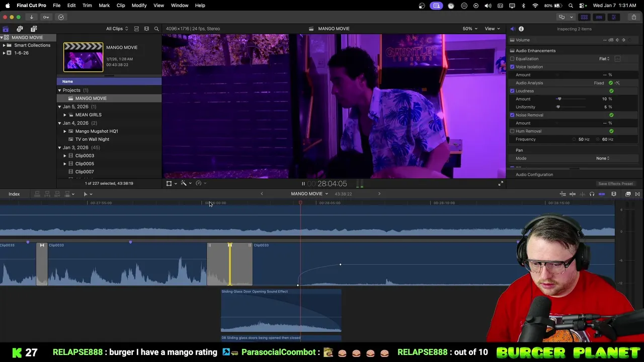Screen dimensions: 644x362
Task: Click the Index button
Action: 14,194
